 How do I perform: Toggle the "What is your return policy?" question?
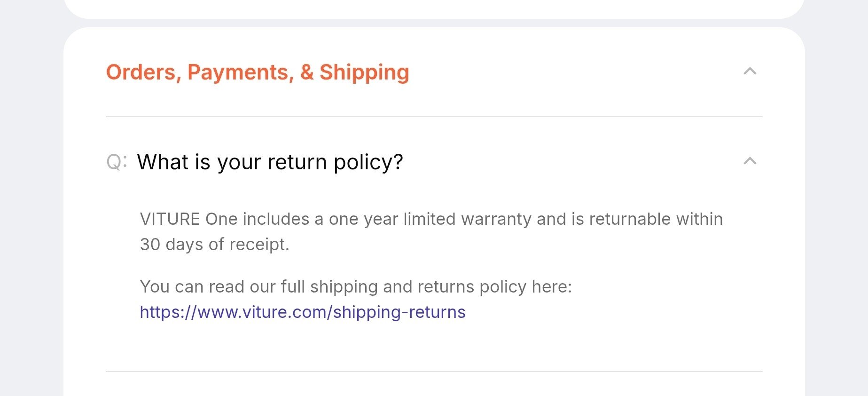coord(270,162)
